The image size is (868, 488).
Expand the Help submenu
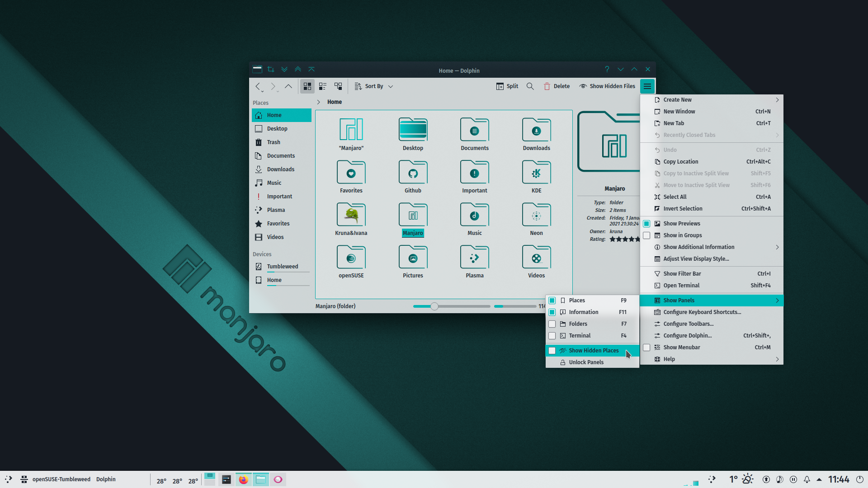click(x=712, y=359)
